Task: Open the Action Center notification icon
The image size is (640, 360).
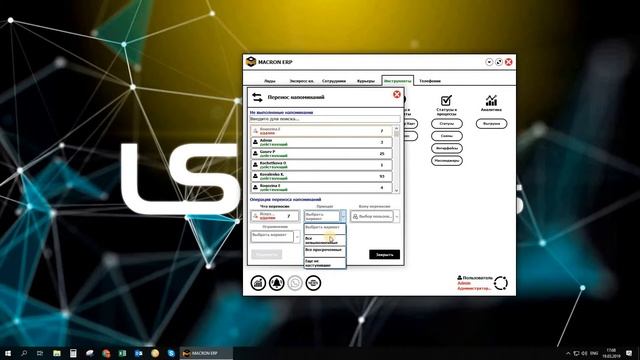Action: [629, 353]
